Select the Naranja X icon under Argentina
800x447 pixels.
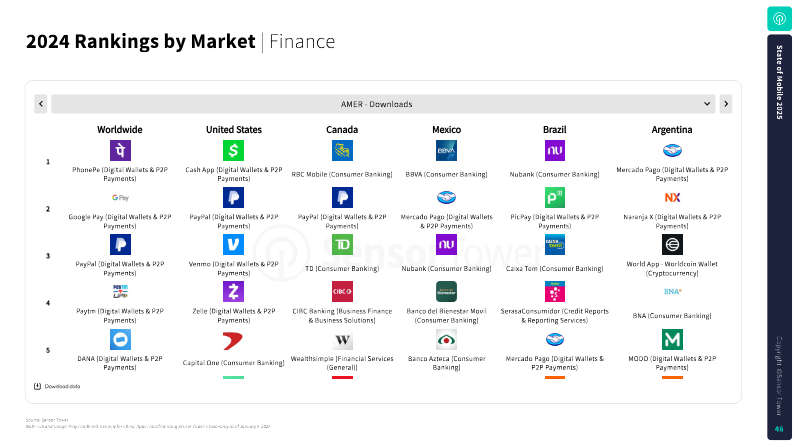pos(672,197)
